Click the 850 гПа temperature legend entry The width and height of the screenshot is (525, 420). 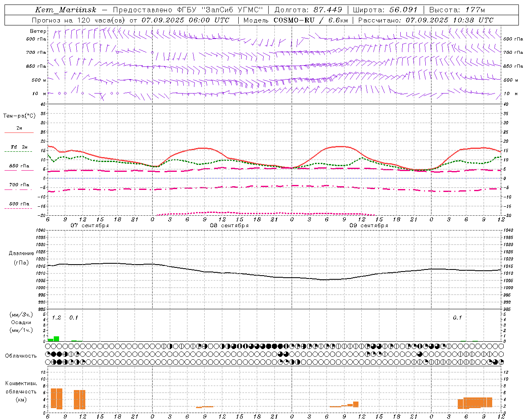pos(19,166)
